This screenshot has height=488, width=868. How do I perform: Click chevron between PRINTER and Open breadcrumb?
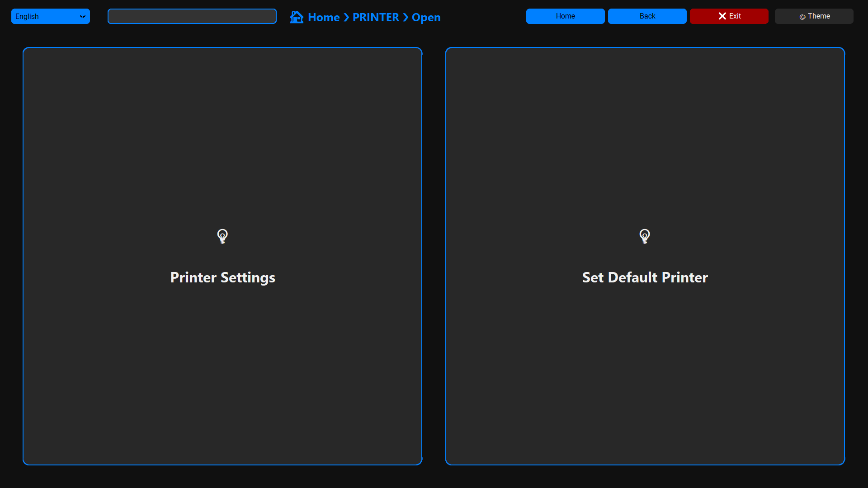[406, 18]
